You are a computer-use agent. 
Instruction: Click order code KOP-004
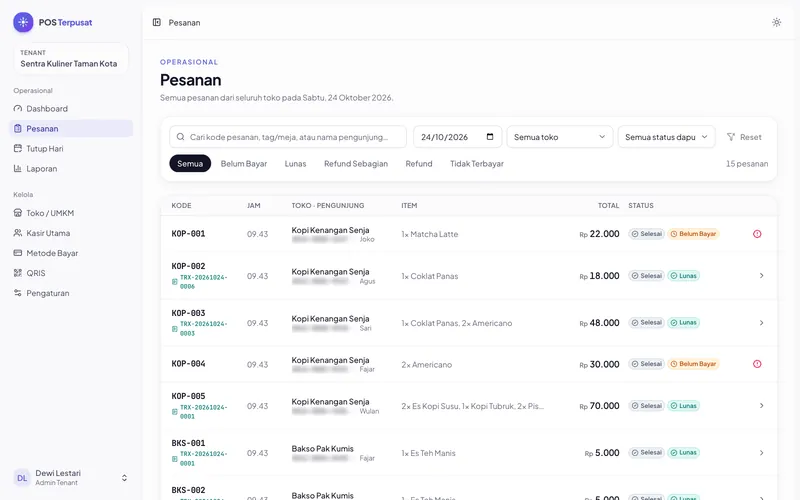coord(188,364)
